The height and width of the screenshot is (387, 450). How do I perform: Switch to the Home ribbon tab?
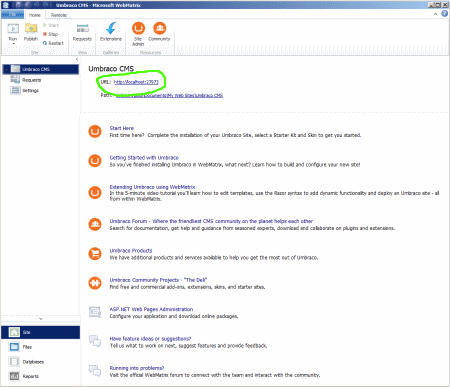[35, 15]
